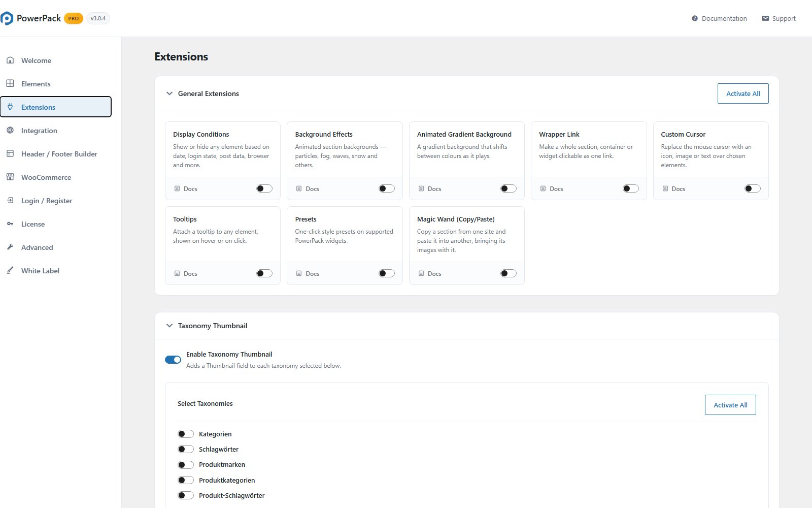Click the Documentation help icon
Viewport: 812px width, 508px height.
(x=695, y=19)
